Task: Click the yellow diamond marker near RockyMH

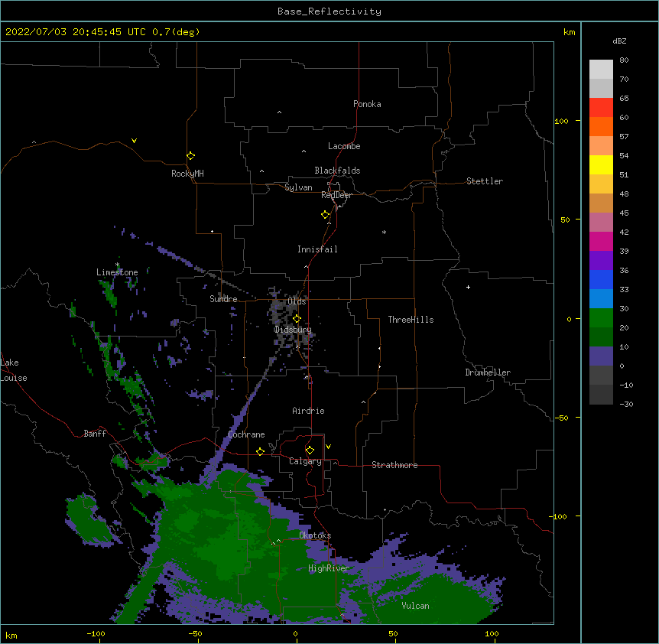Action: [191, 156]
